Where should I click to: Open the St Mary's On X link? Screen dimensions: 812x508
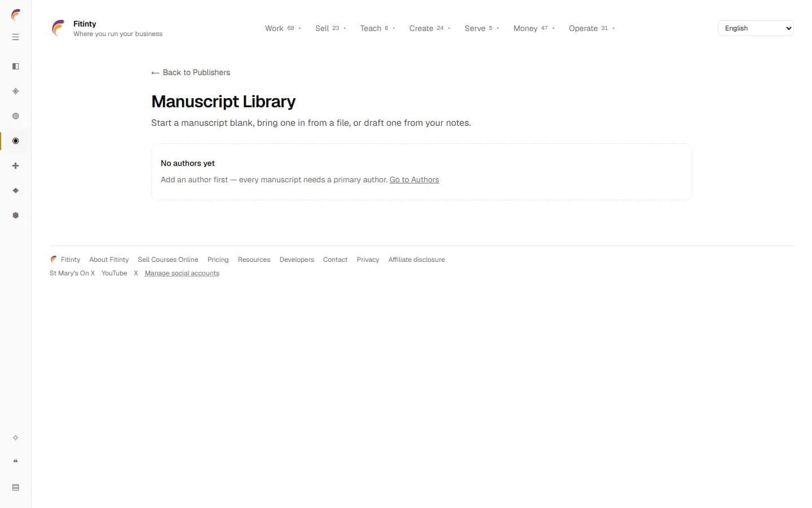pyautogui.click(x=72, y=273)
